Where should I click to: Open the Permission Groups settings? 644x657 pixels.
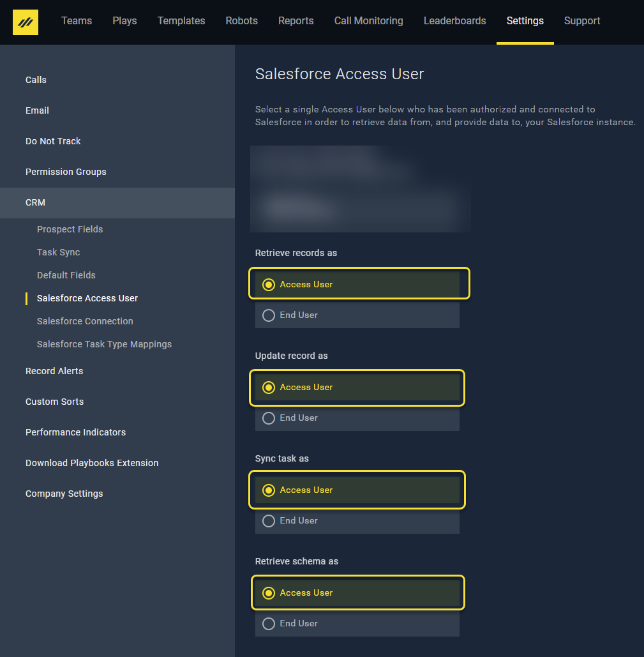[x=66, y=172]
